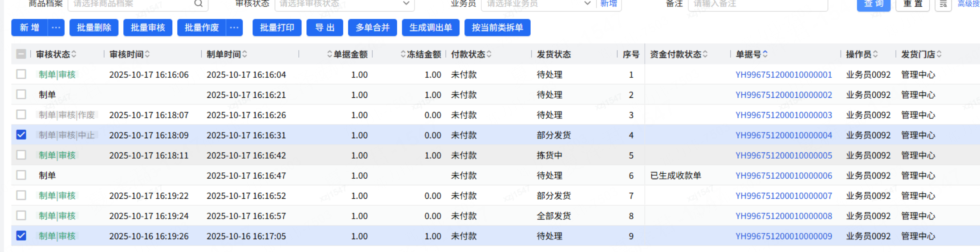Click 批量作废 (batch void) button
Screen dimensions: 980x252
tap(202, 28)
